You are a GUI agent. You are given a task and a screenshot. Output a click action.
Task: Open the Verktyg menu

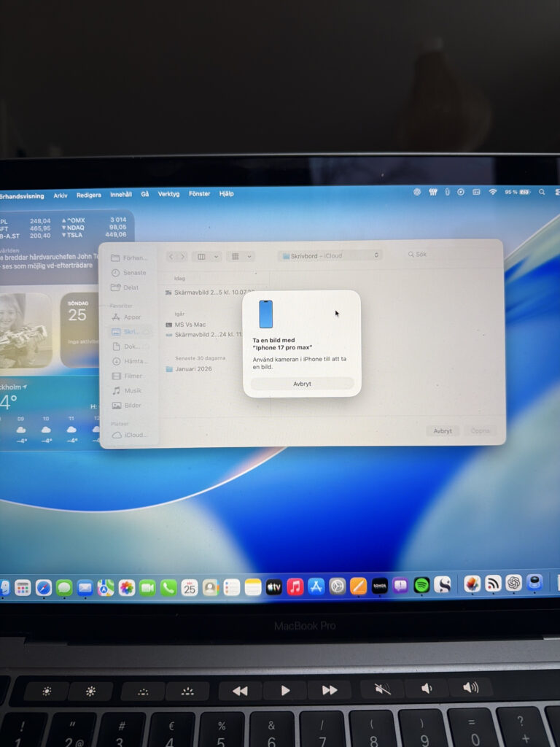[x=168, y=194]
